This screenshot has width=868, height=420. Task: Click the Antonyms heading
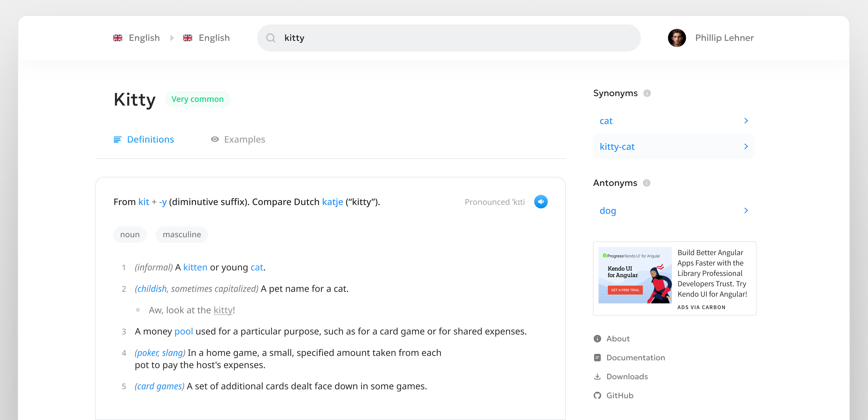pos(615,183)
